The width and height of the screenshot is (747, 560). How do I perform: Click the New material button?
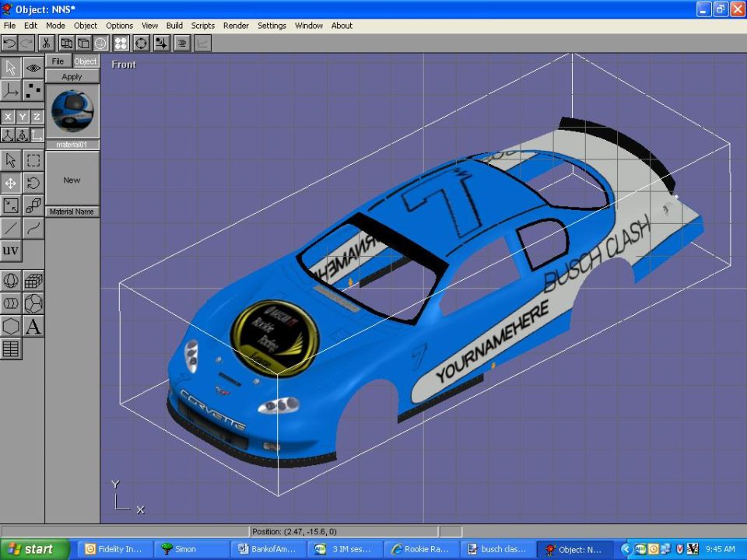click(x=72, y=180)
